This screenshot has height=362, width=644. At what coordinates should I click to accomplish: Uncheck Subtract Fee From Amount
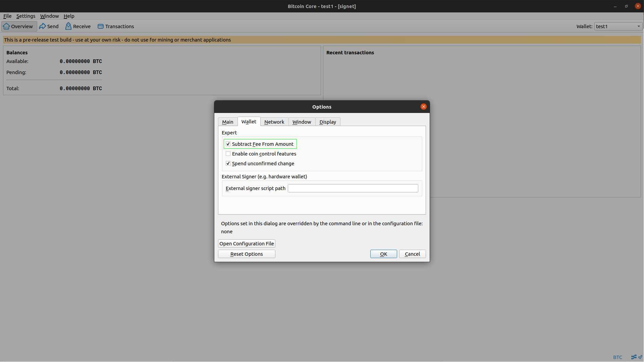(228, 144)
